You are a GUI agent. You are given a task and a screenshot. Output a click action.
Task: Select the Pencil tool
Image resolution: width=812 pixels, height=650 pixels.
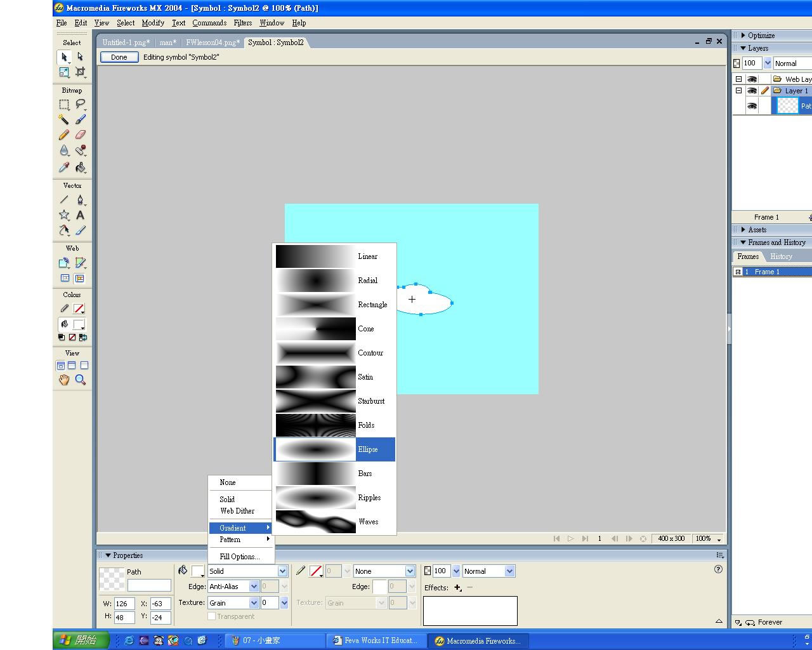click(x=64, y=135)
